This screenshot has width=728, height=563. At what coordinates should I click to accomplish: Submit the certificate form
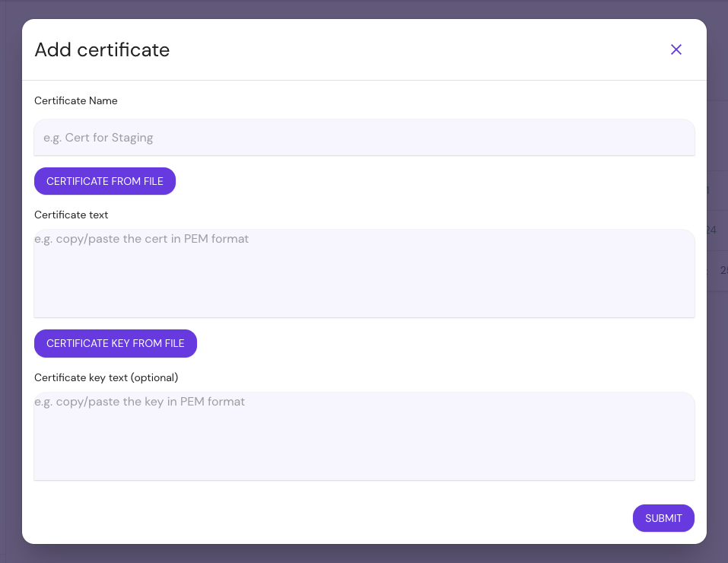point(663,518)
